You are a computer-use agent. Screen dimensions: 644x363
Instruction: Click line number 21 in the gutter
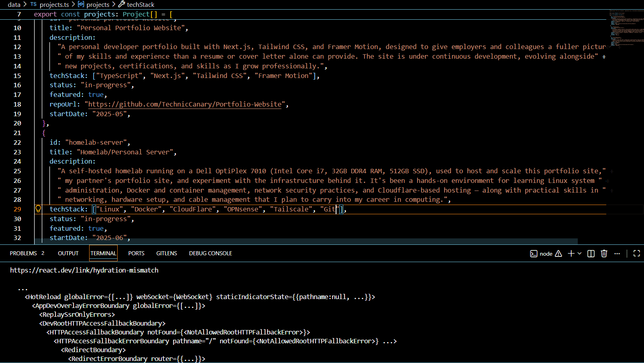coord(17,133)
